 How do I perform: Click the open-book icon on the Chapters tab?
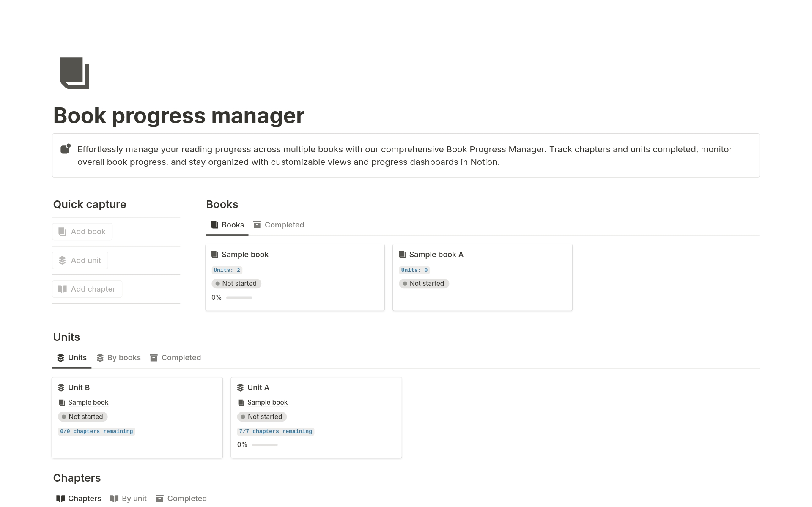pos(61,498)
